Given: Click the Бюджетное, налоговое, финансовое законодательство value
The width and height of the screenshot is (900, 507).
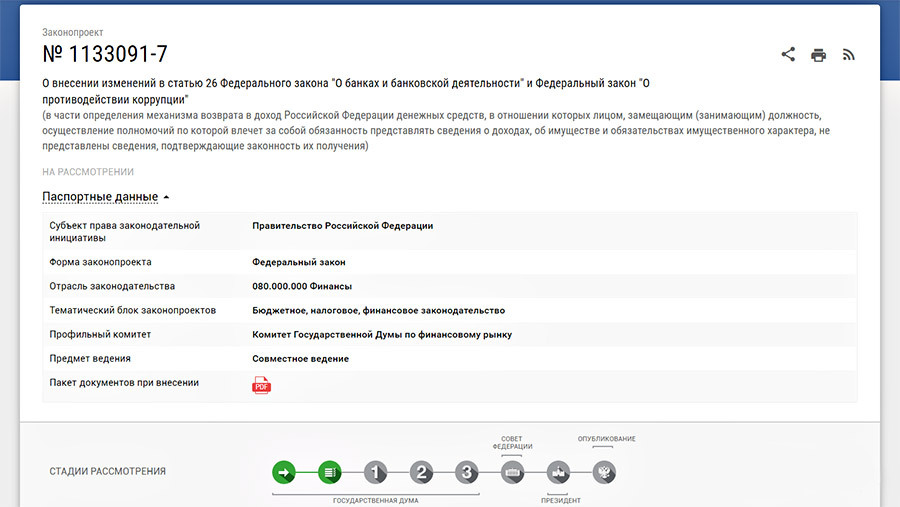Looking at the screenshot, I should (378, 311).
